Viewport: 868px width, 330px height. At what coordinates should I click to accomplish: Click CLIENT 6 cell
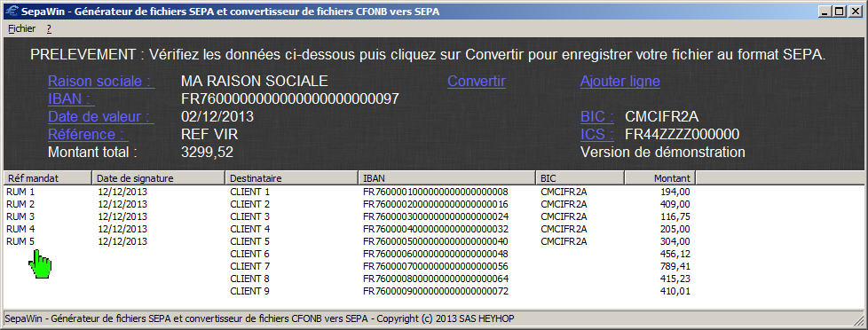(x=249, y=254)
